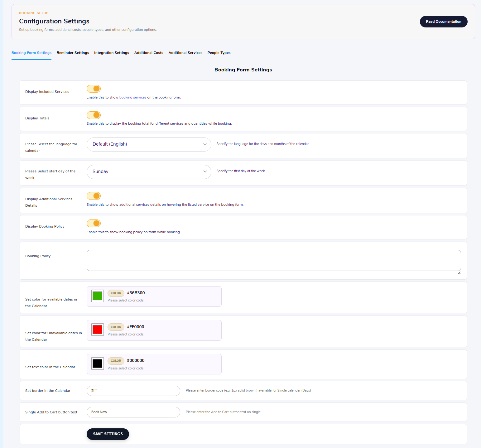This screenshot has width=481, height=448.
Task: Open the calendar language dropdown
Action: point(149,144)
